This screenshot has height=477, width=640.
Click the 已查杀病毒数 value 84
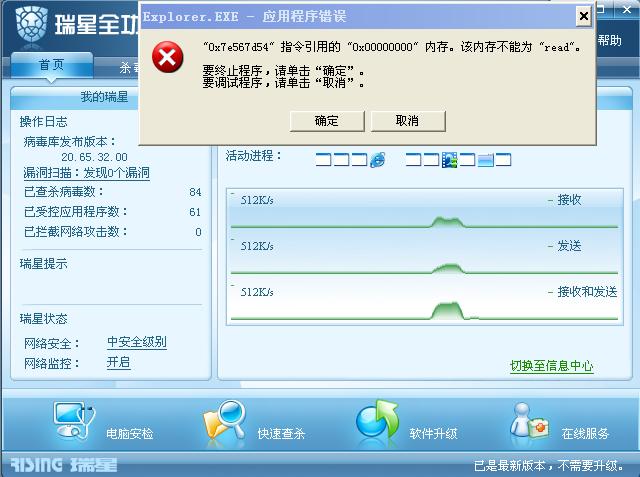click(x=195, y=192)
